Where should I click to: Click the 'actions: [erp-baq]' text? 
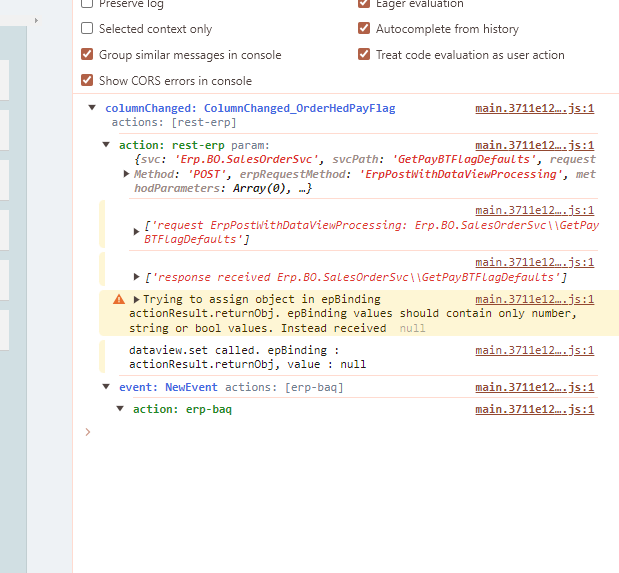284,387
